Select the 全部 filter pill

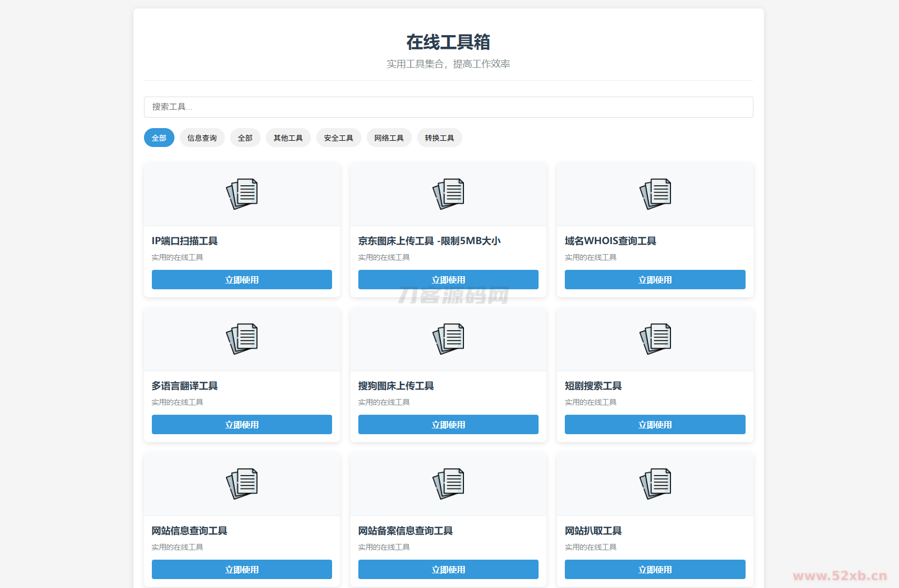pos(159,138)
